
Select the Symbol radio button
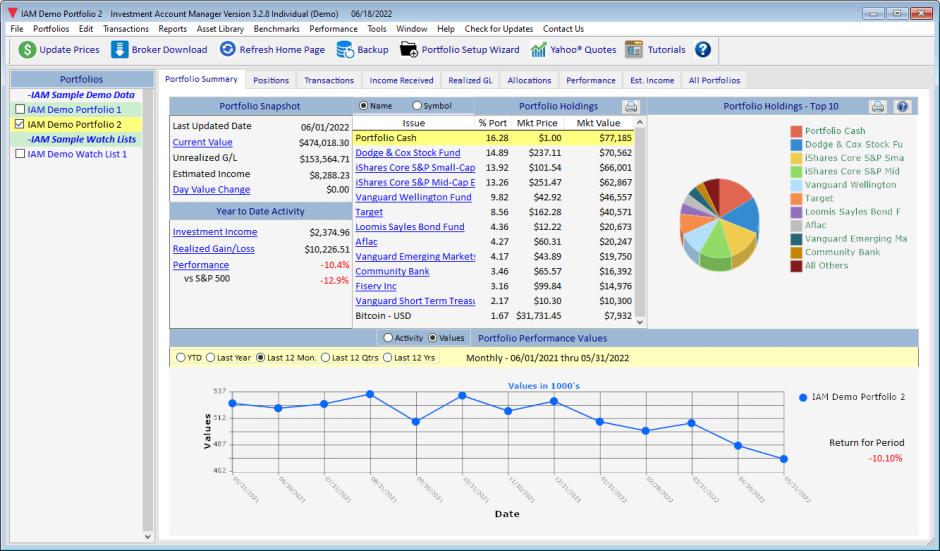click(417, 106)
